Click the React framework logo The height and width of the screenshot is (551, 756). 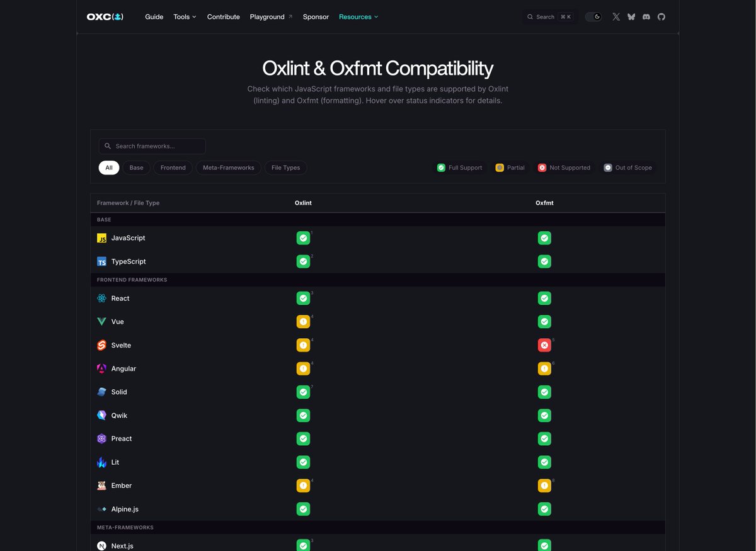[x=102, y=298]
